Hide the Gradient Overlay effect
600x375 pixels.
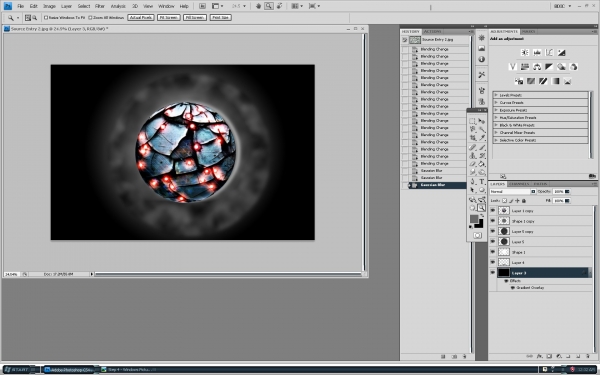click(x=513, y=288)
